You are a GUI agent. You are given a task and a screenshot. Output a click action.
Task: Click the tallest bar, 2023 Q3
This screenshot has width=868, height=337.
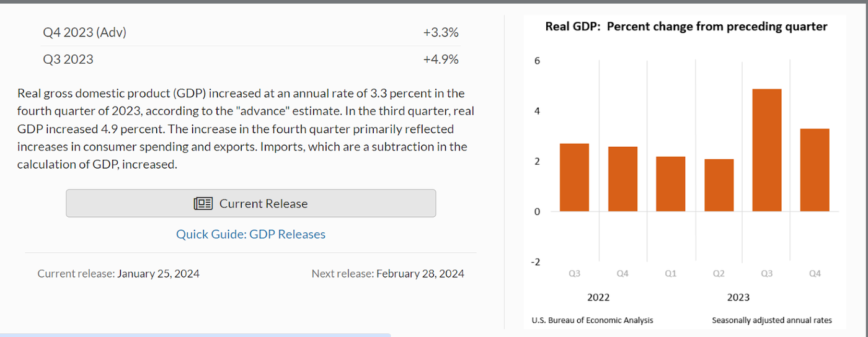click(766, 150)
